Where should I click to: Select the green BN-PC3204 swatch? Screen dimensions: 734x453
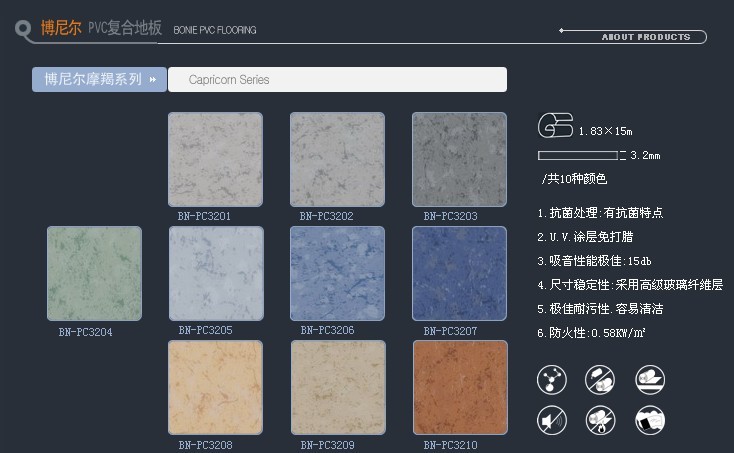[94, 273]
